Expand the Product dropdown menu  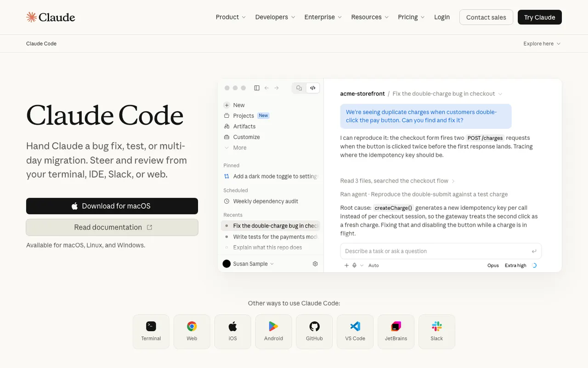(231, 17)
